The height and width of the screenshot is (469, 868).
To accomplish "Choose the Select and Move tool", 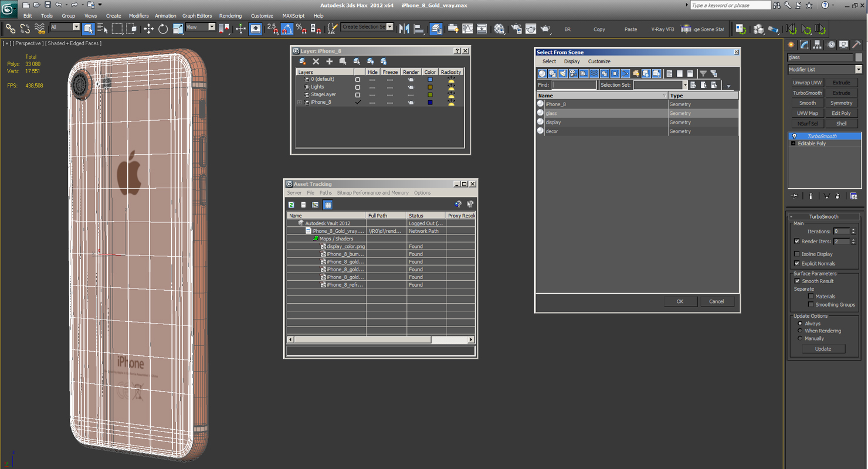I will pos(148,28).
